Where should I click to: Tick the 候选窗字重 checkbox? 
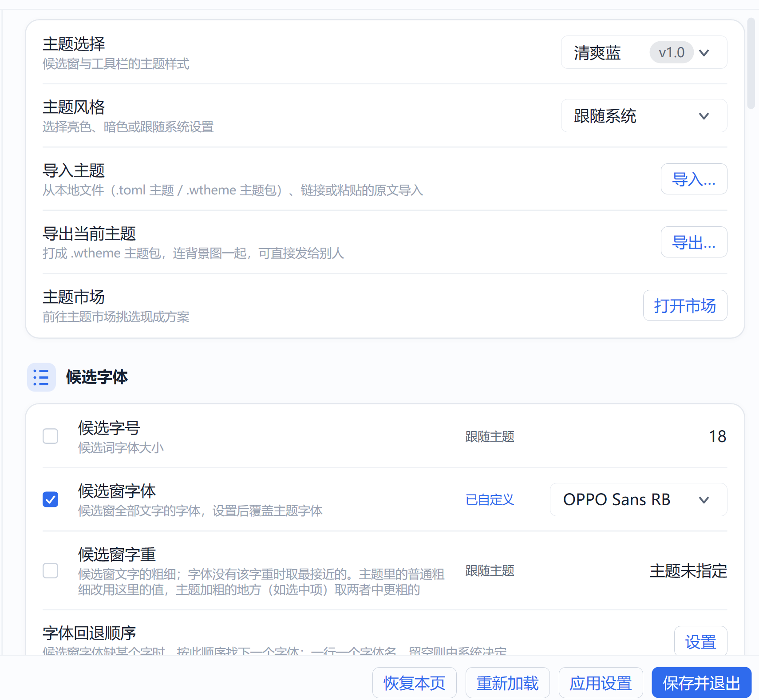pyautogui.click(x=51, y=570)
